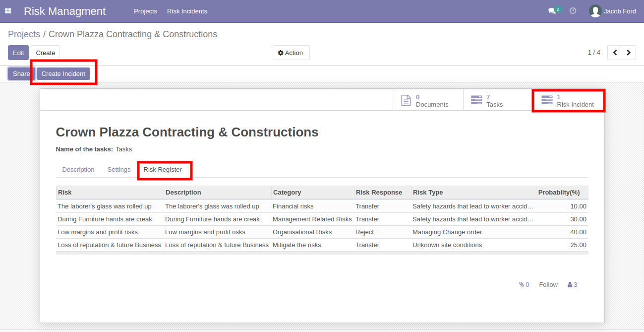Click the Projects breadcrumb link
This screenshot has width=644, height=332.
(x=24, y=34)
